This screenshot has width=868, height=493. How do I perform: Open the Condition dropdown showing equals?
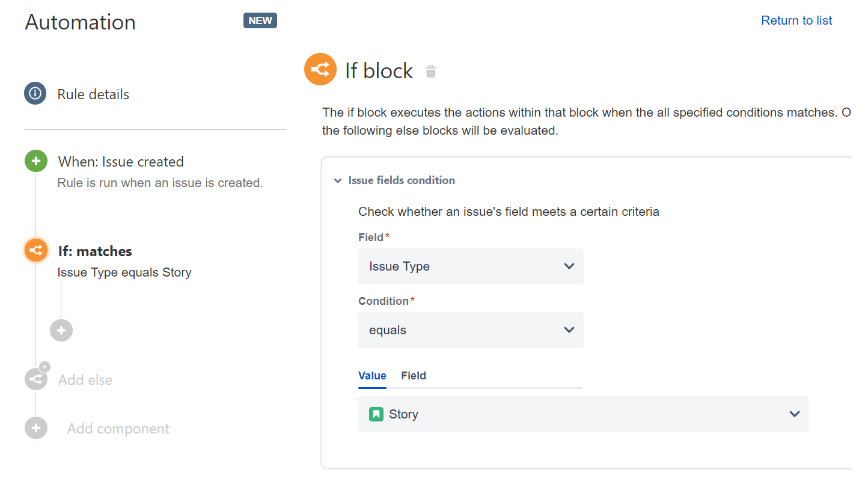[x=471, y=329]
